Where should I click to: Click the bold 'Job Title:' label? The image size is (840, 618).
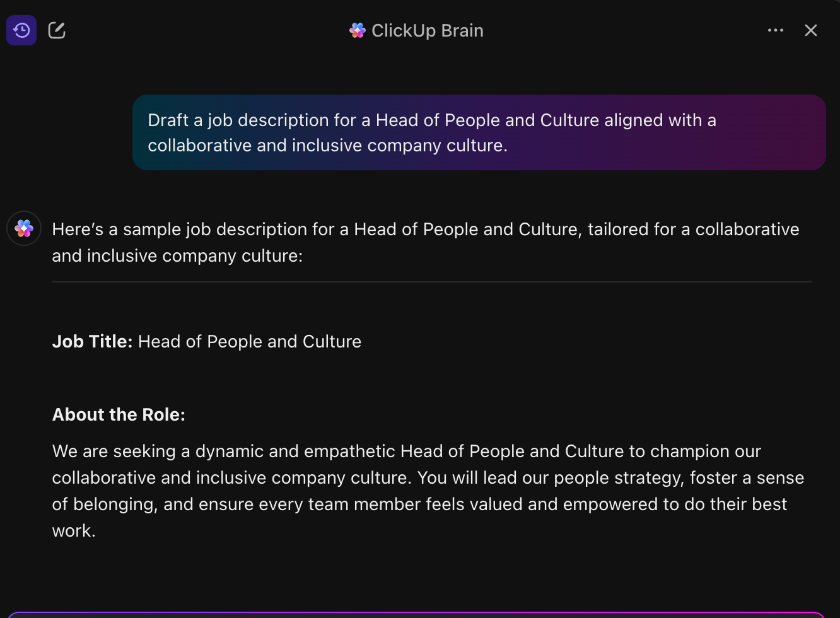92,341
